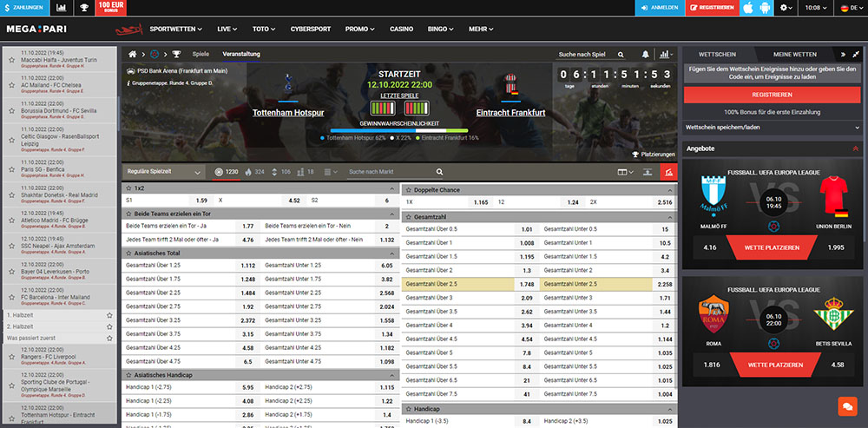868x428 pixels.
Task: Open the Meine Wetten tab
Action: coord(794,55)
